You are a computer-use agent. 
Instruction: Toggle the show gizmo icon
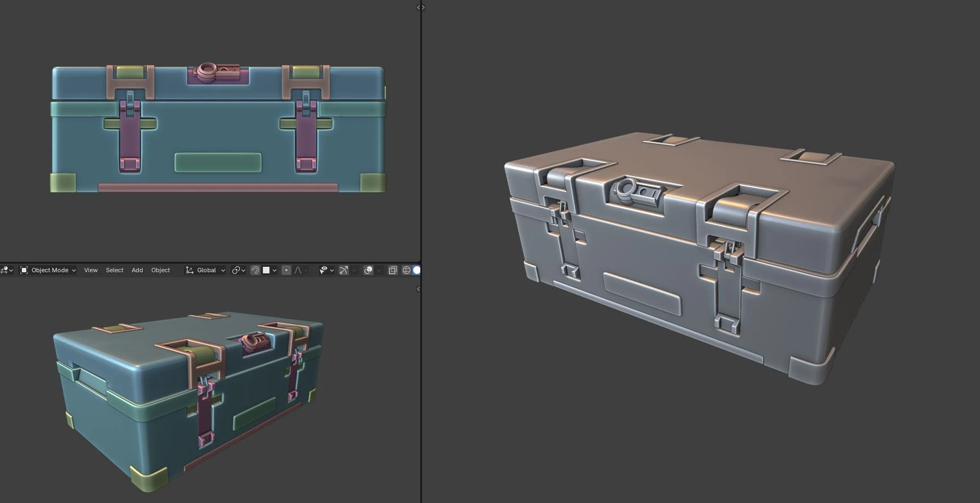[343, 270]
